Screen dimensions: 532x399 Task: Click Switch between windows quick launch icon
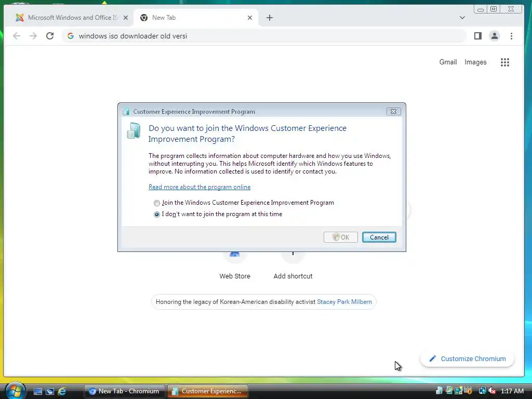(50, 391)
